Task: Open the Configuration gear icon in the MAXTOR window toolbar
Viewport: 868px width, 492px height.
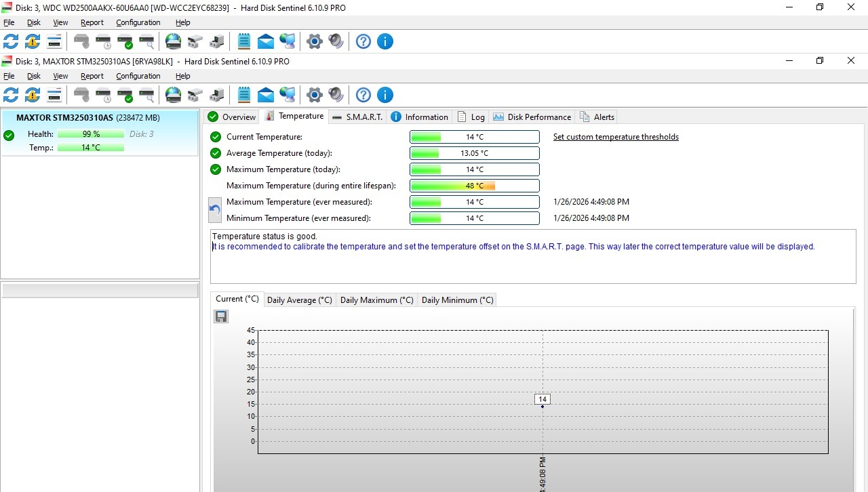Action: click(x=314, y=95)
